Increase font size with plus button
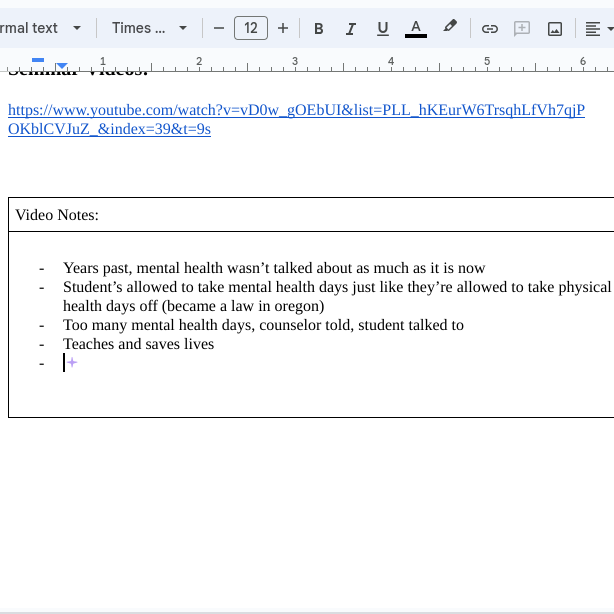The width and height of the screenshot is (614, 614). (283, 28)
